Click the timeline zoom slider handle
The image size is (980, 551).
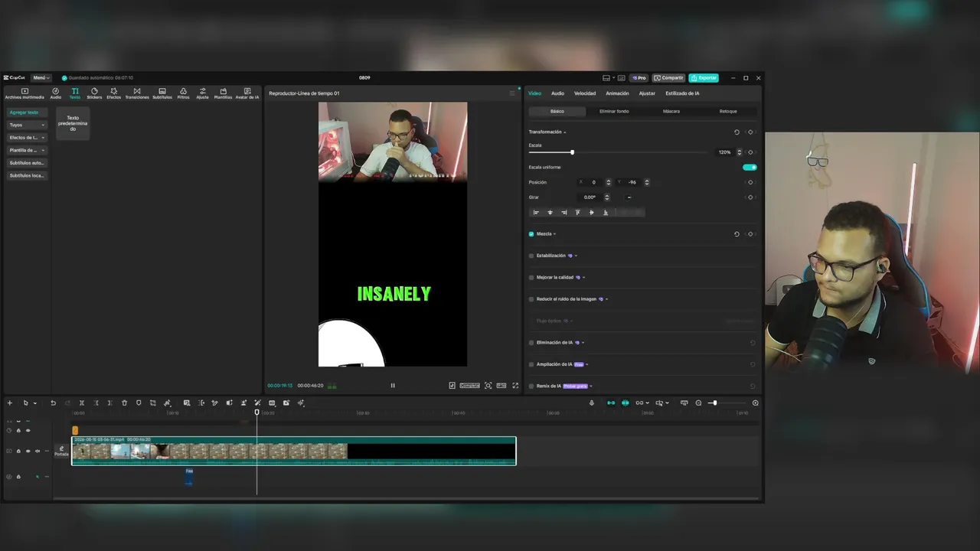coord(714,403)
